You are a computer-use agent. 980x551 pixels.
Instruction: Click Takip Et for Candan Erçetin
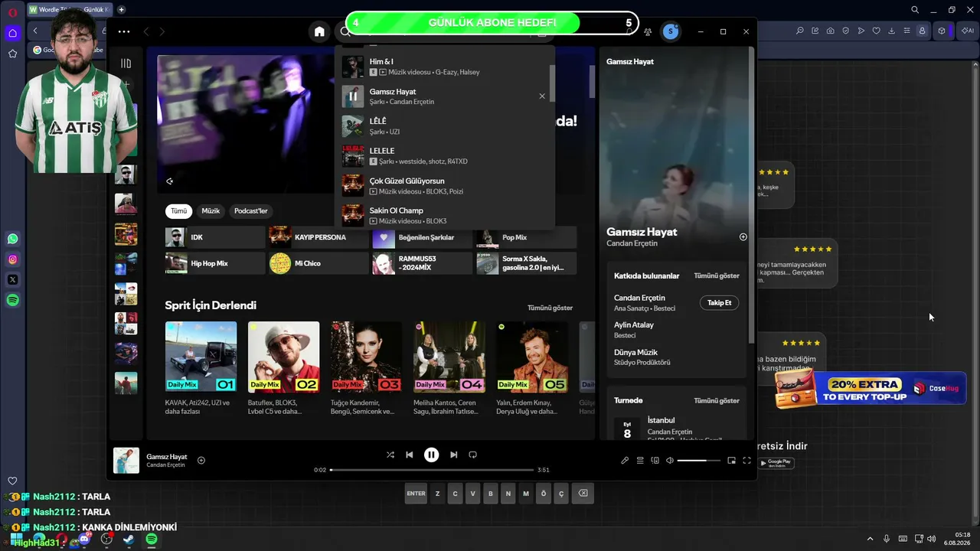[720, 303]
